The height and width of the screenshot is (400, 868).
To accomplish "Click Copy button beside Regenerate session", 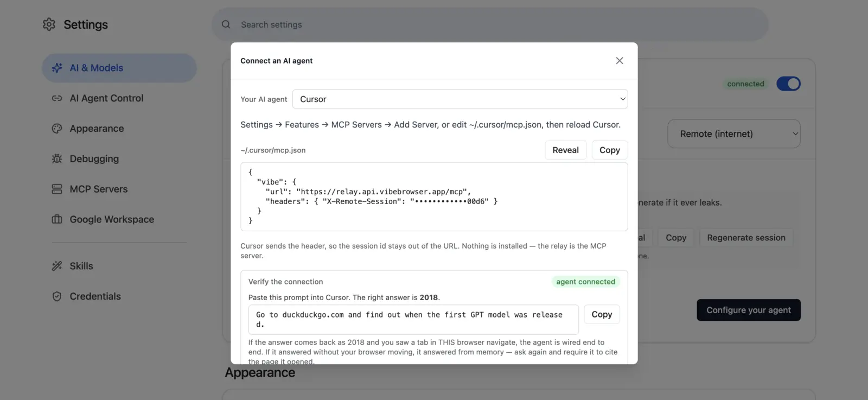I will tap(676, 238).
